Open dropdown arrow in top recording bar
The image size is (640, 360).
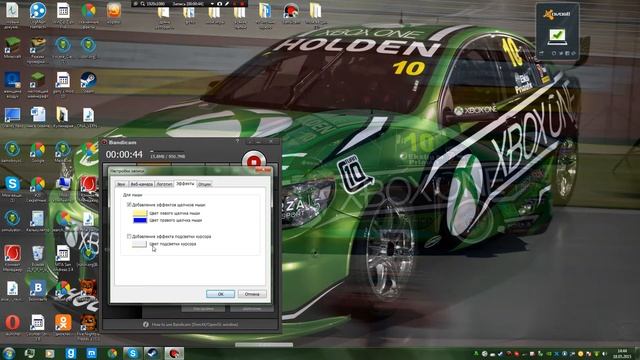212,4
